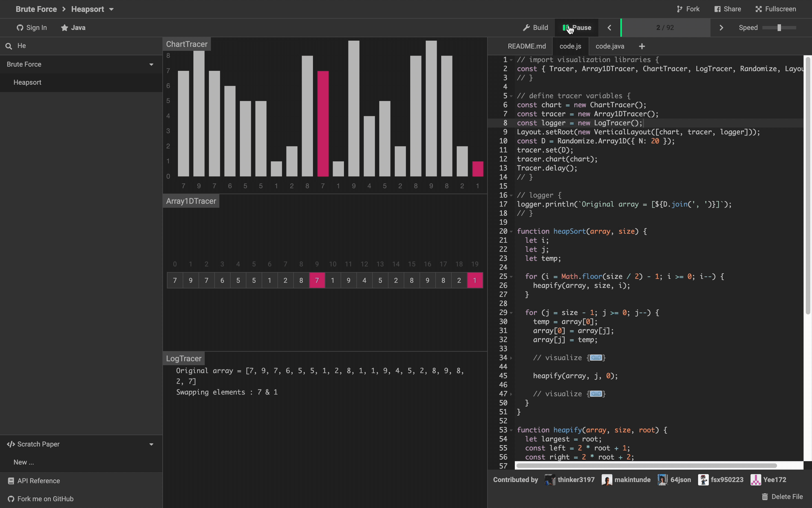Viewport: 812px width, 508px height.
Task: Click the Fork branch icon
Action: tap(679, 9)
